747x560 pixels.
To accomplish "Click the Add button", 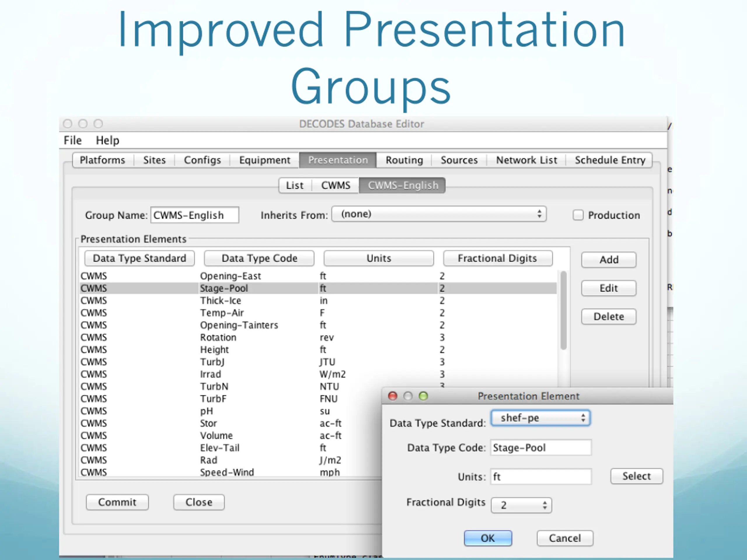I will 609,260.
